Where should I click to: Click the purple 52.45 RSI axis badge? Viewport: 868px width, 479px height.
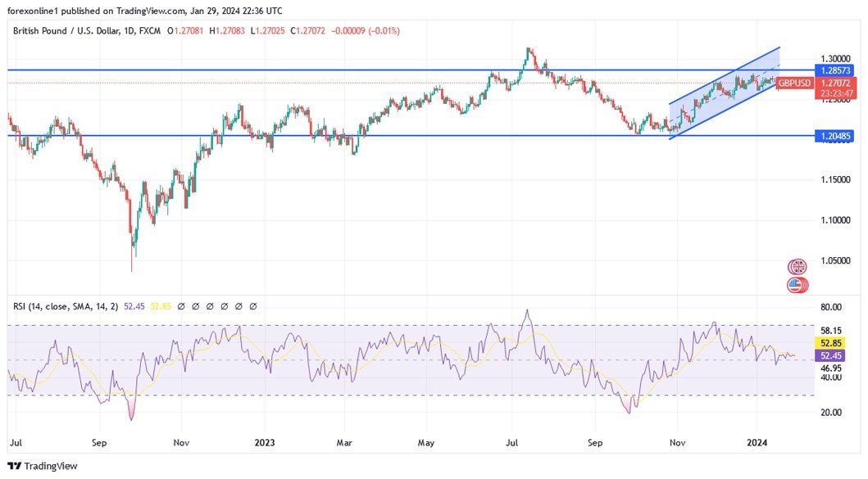[831, 355]
